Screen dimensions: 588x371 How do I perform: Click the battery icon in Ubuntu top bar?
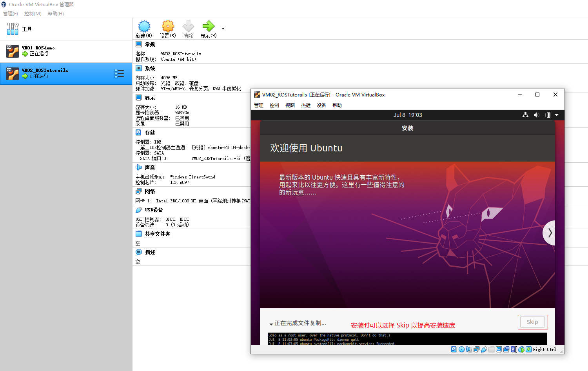click(548, 115)
